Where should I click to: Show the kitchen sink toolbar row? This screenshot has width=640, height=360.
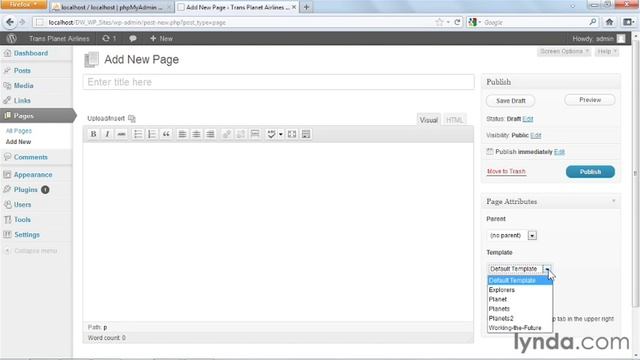click(306, 134)
